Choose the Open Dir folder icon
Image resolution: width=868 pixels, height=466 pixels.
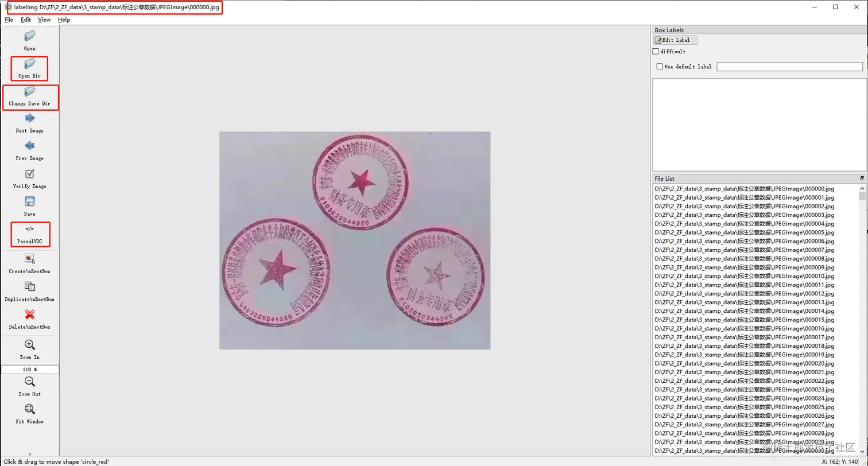click(x=30, y=64)
